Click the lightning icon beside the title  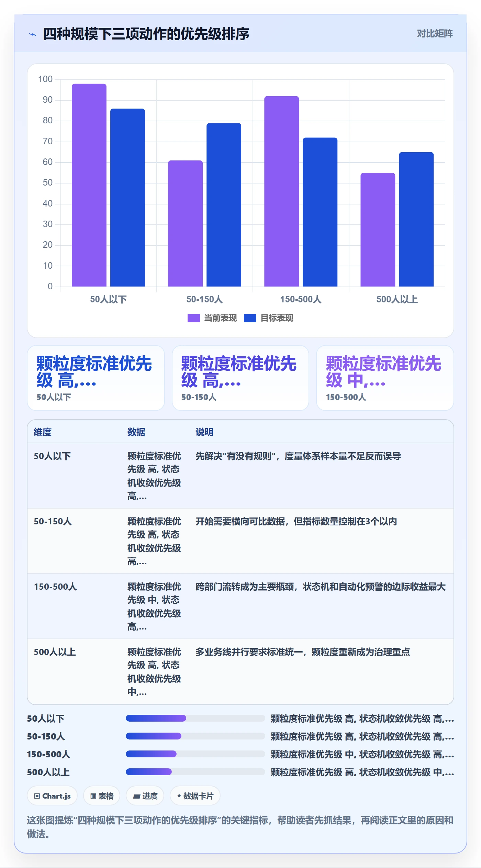tap(33, 34)
